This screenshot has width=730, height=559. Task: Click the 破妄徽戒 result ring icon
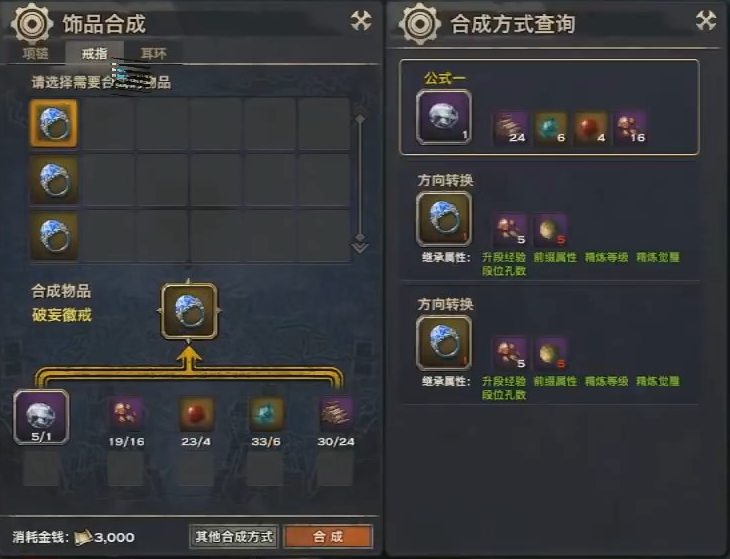coord(189,311)
